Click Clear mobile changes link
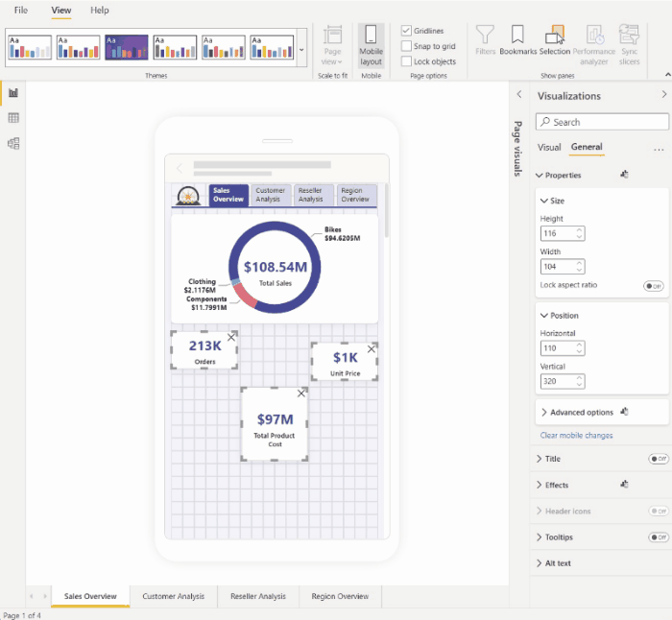This screenshot has height=620, width=672. pos(576,436)
